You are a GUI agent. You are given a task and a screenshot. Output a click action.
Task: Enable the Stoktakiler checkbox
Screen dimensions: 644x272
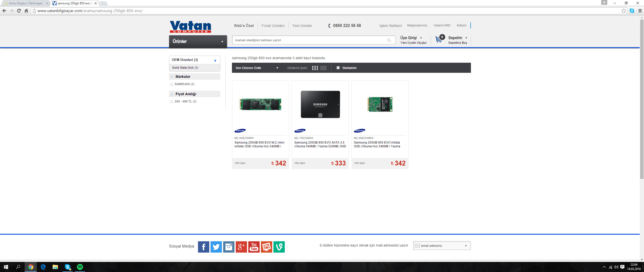click(338, 68)
